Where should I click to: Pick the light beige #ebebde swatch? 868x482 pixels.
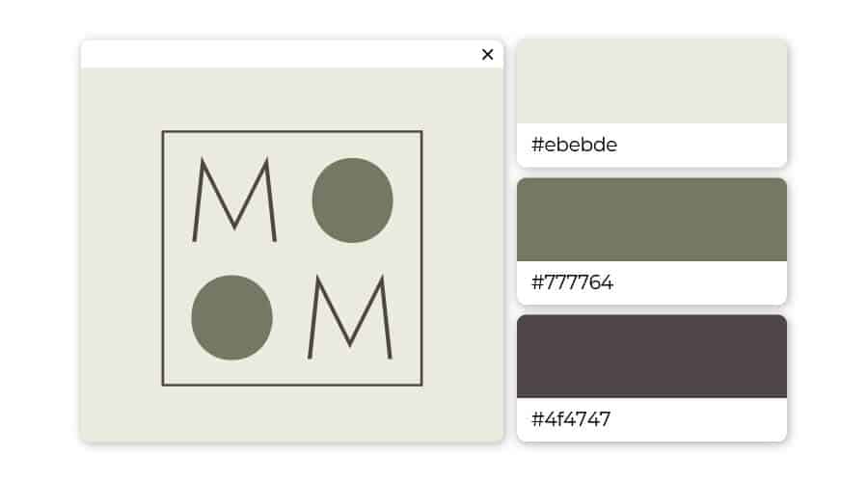652,82
